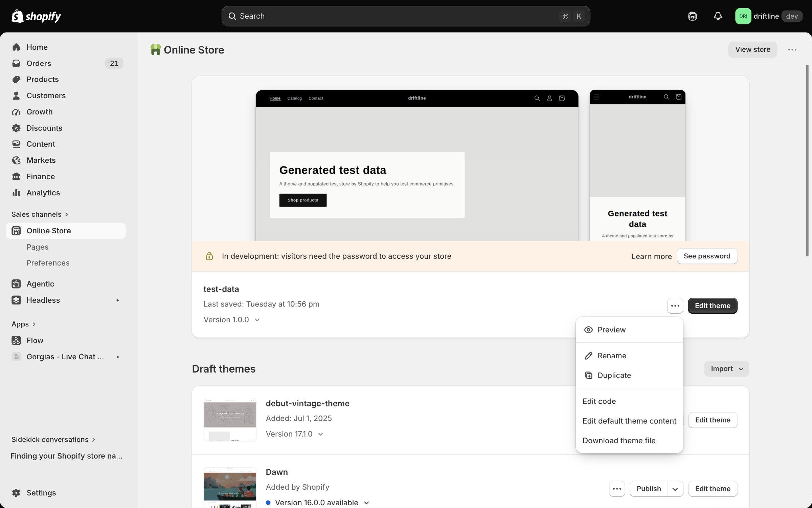The width and height of the screenshot is (812, 508).
Task: Click the Search input field
Action: (x=406, y=16)
